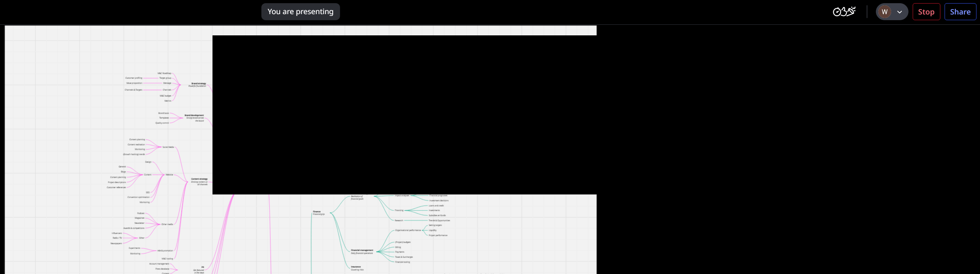Click the 'Payments' node
Screen dimensions: 980x274
[x=400, y=252]
